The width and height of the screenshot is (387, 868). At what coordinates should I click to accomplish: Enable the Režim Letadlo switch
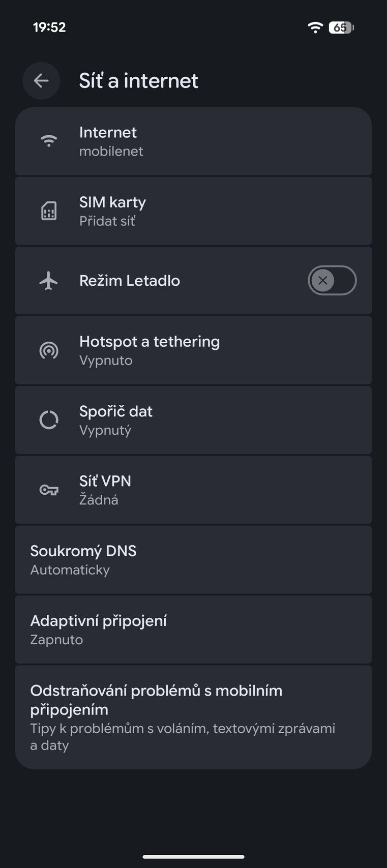[x=332, y=280]
